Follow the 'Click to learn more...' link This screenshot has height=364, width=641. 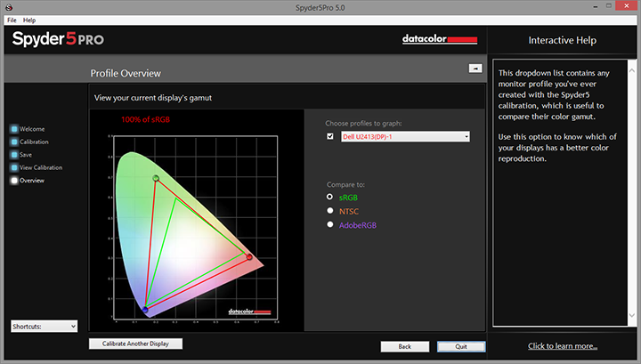tap(562, 346)
